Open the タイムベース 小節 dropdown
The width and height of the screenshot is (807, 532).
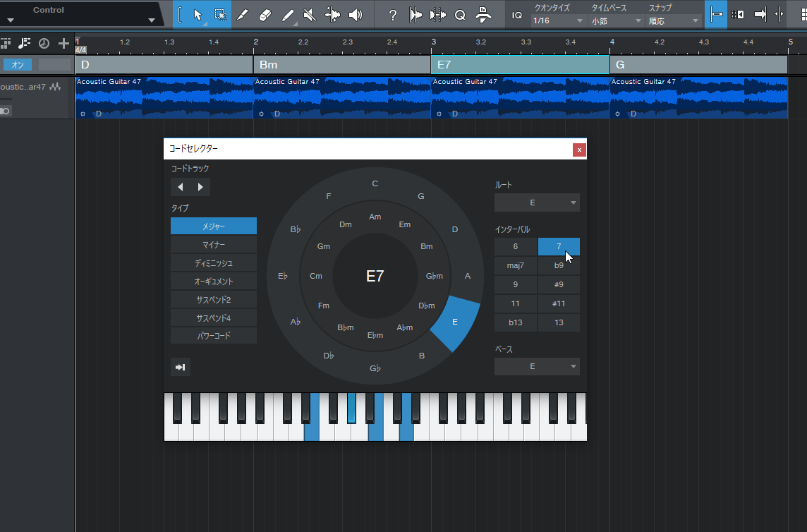pos(616,21)
